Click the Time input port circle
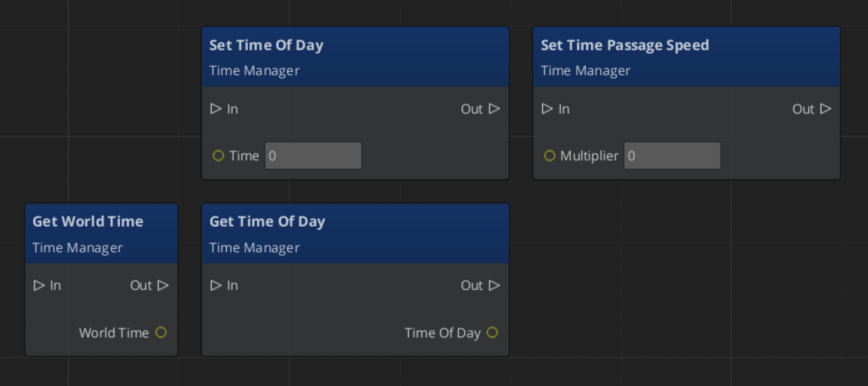 tap(218, 156)
